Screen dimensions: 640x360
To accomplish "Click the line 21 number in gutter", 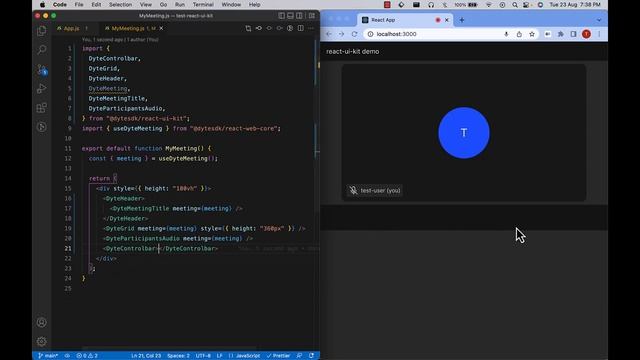I will pyautogui.click(x=68, y=248).
